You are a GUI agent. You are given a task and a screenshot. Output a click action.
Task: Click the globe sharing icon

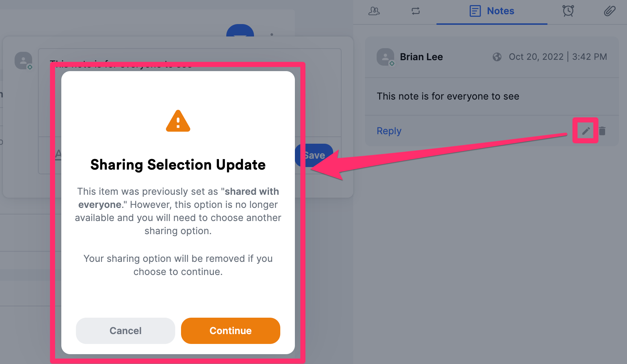point(497,57)
